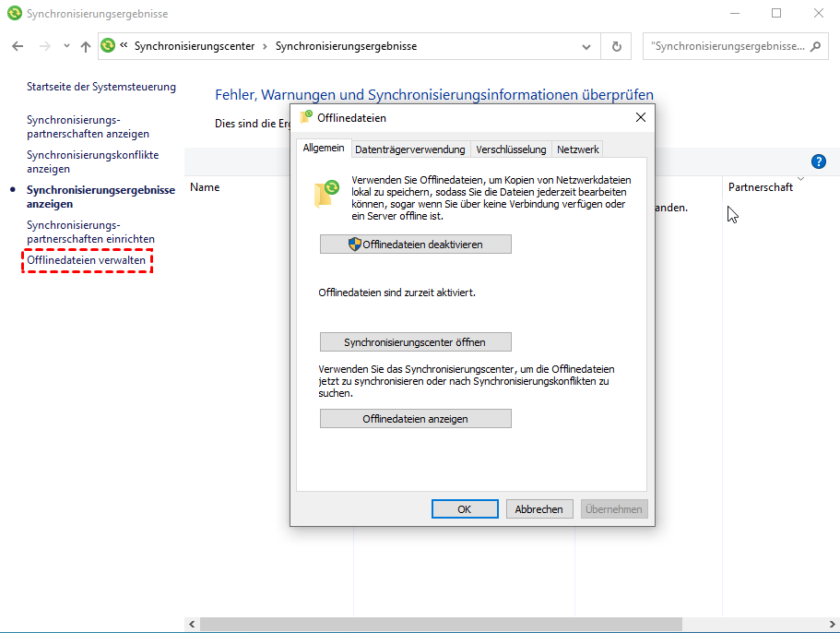Click the search magnifier icon
Viewport: 840px width, 633px height.
(816, 47)
